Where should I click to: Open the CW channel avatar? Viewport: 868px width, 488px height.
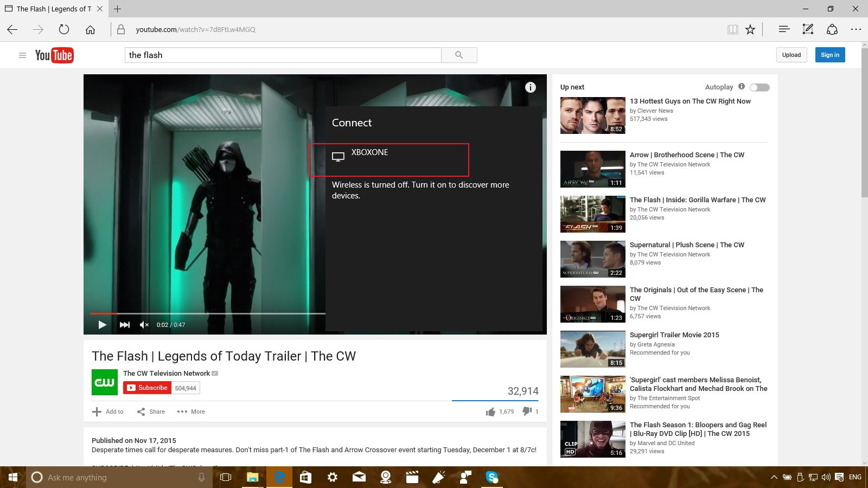pyautogui.click(x=105, y=382)
